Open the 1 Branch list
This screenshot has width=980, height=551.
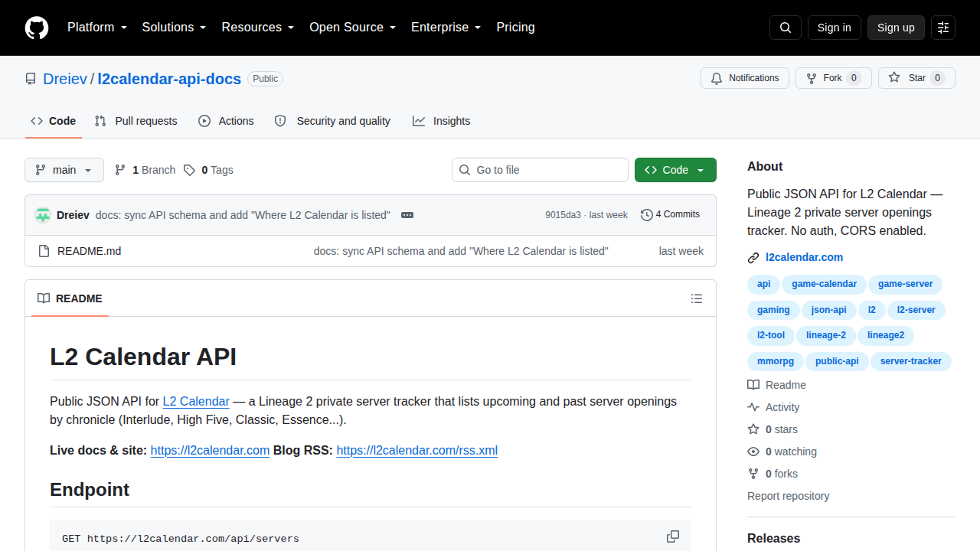click(x=145, y=170)
